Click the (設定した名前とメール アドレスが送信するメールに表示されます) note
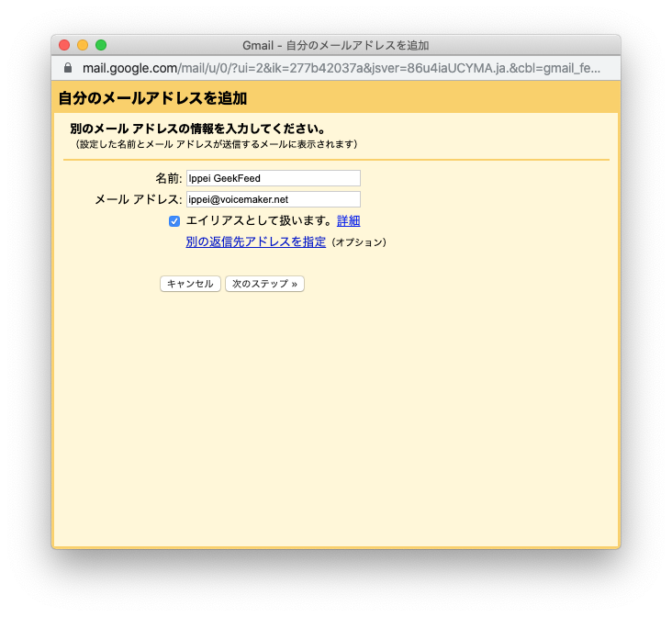This screenshot has height=617, width=672. tap(217, 144)
